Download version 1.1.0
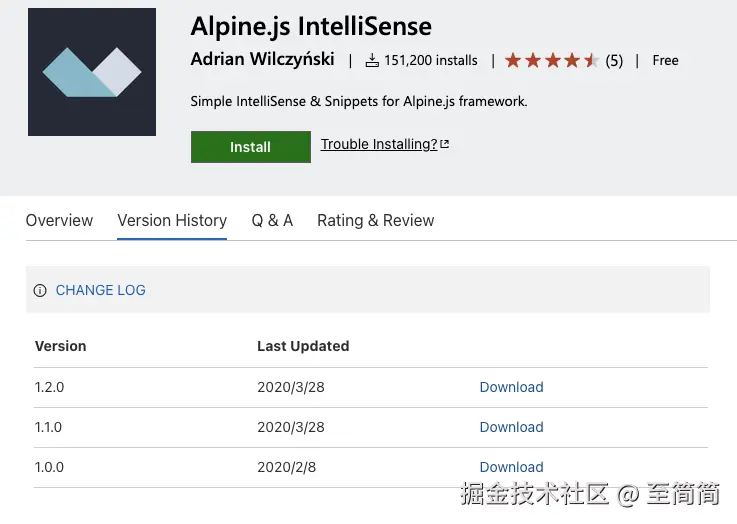 tap(511, 427)
